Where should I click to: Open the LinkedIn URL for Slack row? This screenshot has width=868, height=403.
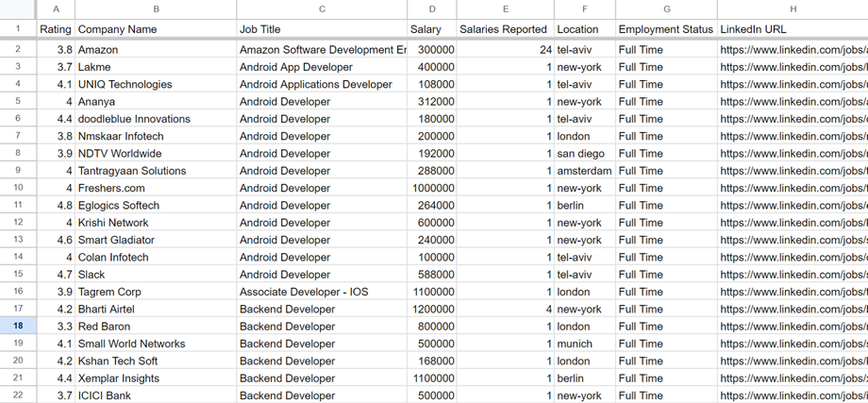click(x=793, y=275)
